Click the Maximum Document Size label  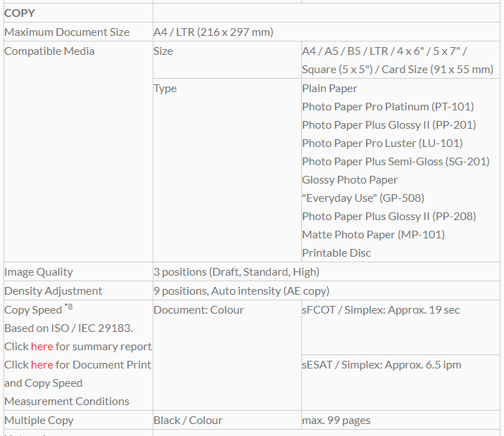point(67,32)
